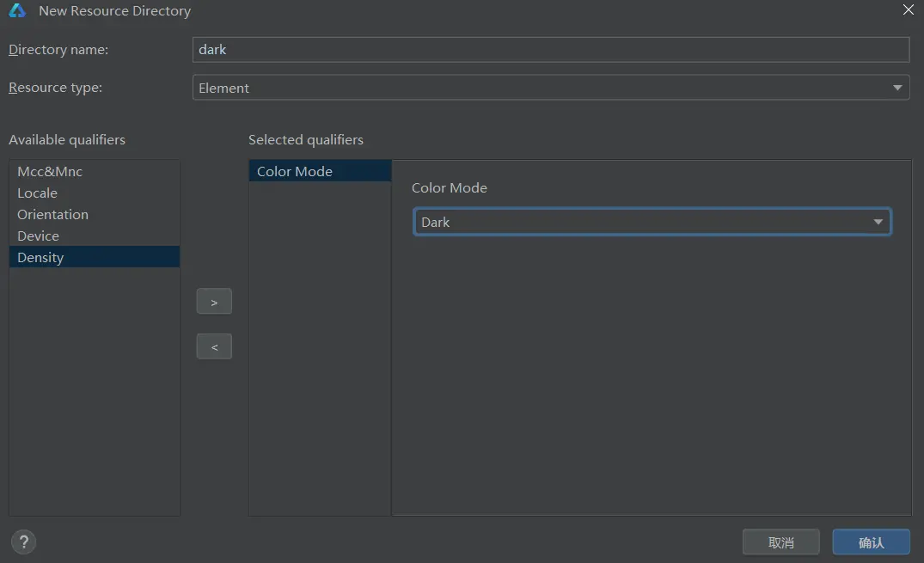Image resolution: width=924 pixels, height=563 pixels.
Task: Select the Locale qualifier
Action: (38, 193)
